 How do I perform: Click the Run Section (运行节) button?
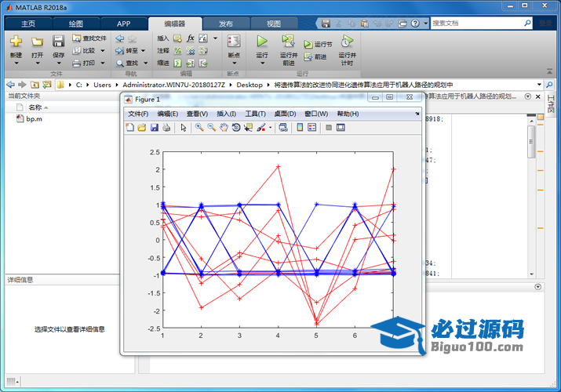318,45
